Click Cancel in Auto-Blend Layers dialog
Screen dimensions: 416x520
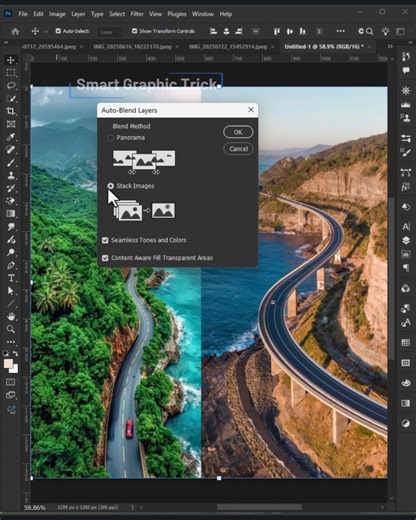238,149
